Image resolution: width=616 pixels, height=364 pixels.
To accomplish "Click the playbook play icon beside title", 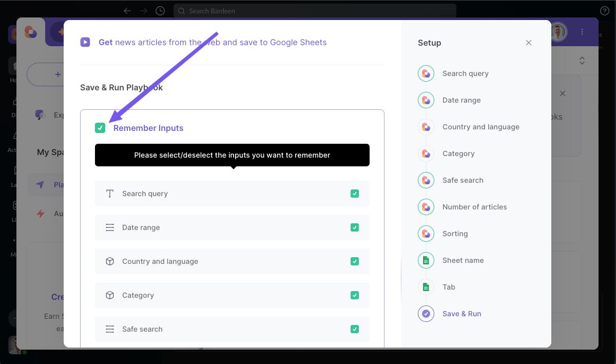I will [x=85, y=42].
